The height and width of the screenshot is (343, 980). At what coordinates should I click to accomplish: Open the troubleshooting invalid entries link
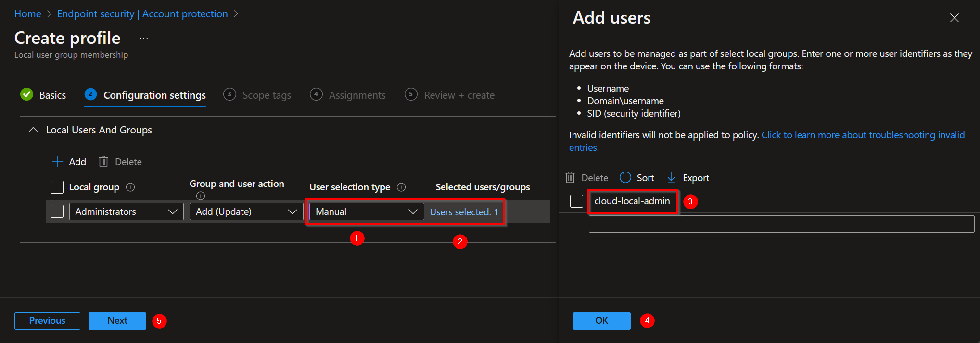pyautogui.click(x=767, y=141)
